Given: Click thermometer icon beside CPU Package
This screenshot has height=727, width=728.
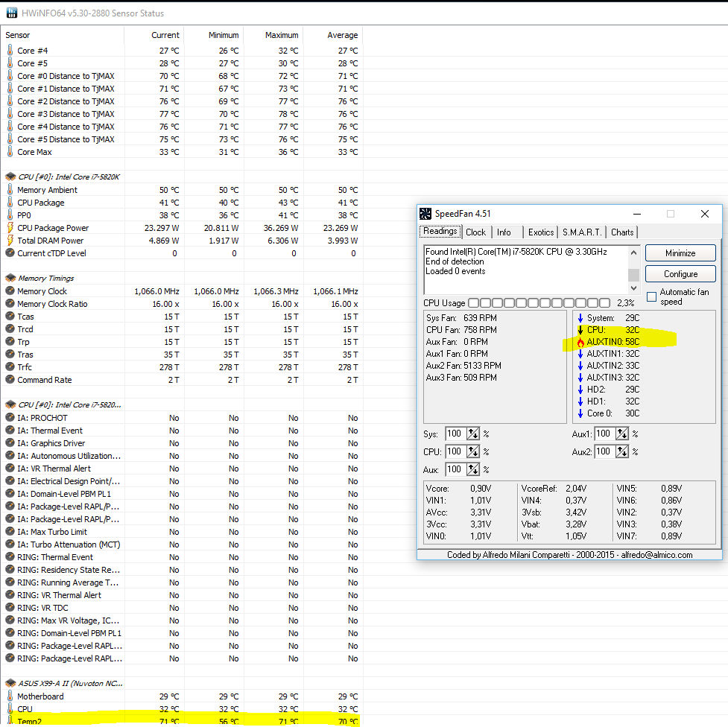Looking at the screenshot, I should (x=10, y=202).
